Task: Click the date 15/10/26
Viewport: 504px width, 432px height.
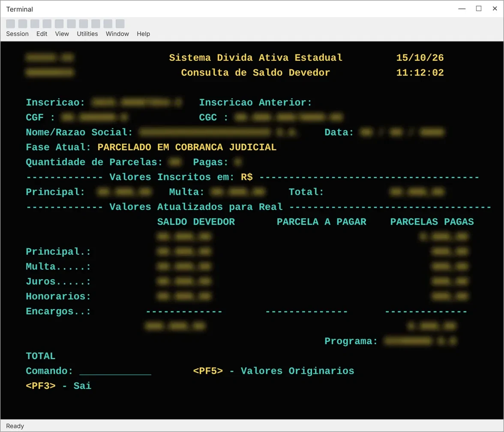Action: click(420, 58)
